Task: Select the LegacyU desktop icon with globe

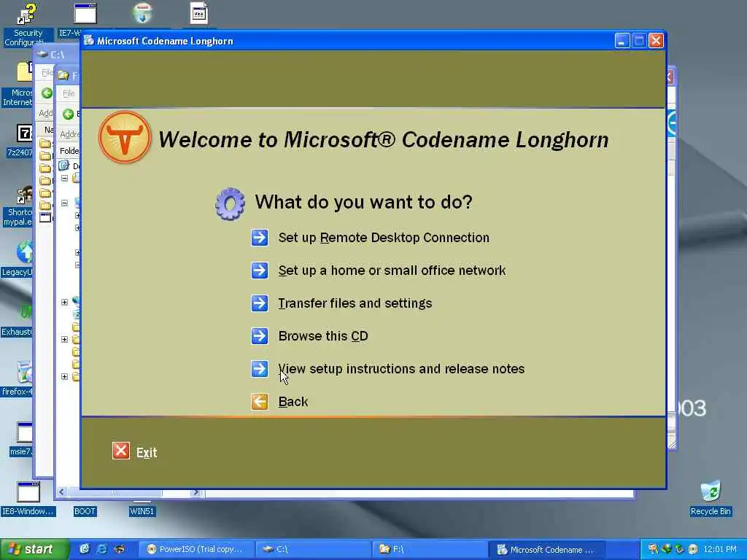Action: click(x=19, y=260)
